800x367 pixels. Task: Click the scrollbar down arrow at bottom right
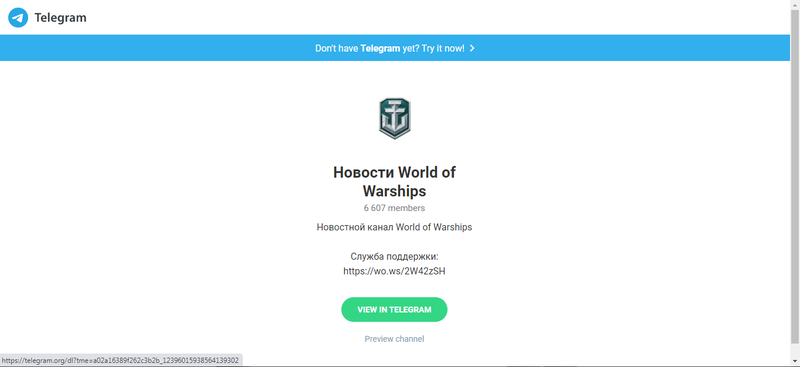[795, 362]
